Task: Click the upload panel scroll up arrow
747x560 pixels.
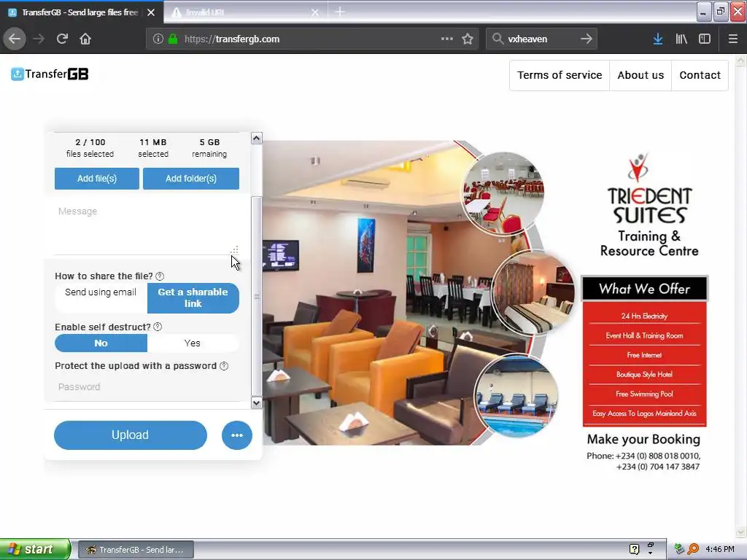Action: [256, 138]
